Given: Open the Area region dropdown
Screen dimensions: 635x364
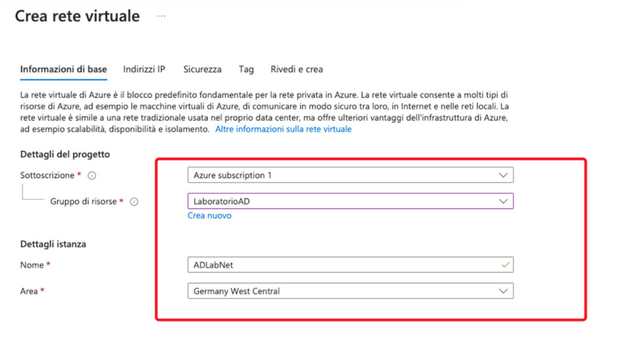Looking at the screenshot, I should pos(350,291).
